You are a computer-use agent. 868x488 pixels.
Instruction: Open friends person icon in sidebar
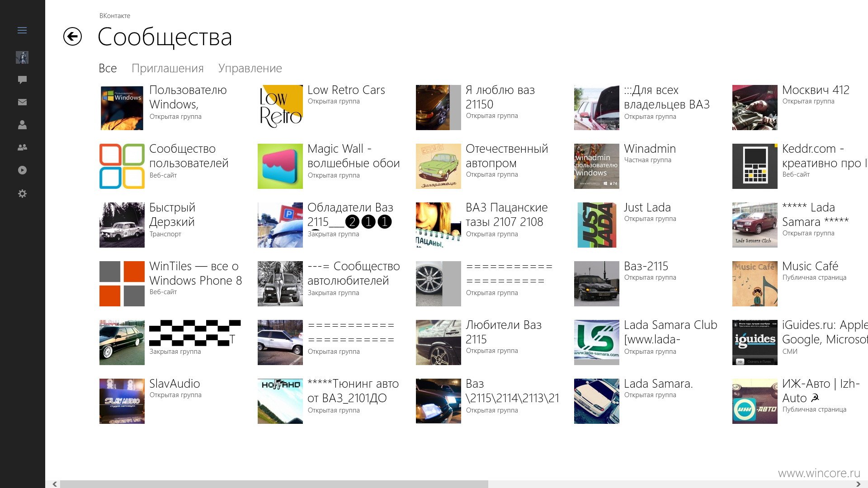pos(22,125)
